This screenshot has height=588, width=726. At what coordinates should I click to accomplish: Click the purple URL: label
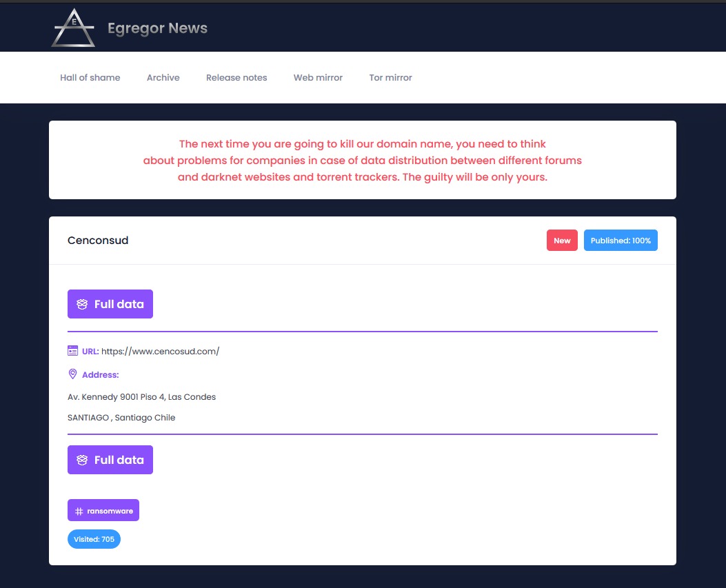click(90, 351)
